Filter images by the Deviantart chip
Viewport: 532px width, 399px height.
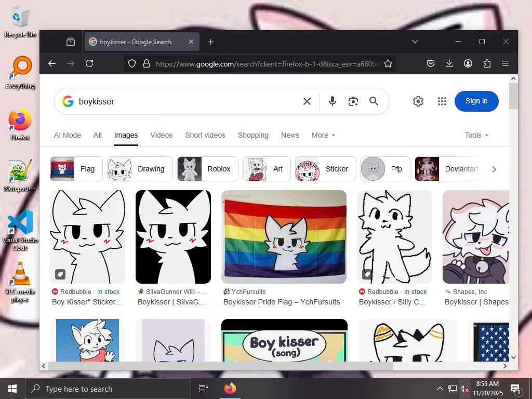pyautogui.click(x=448, y=169)
